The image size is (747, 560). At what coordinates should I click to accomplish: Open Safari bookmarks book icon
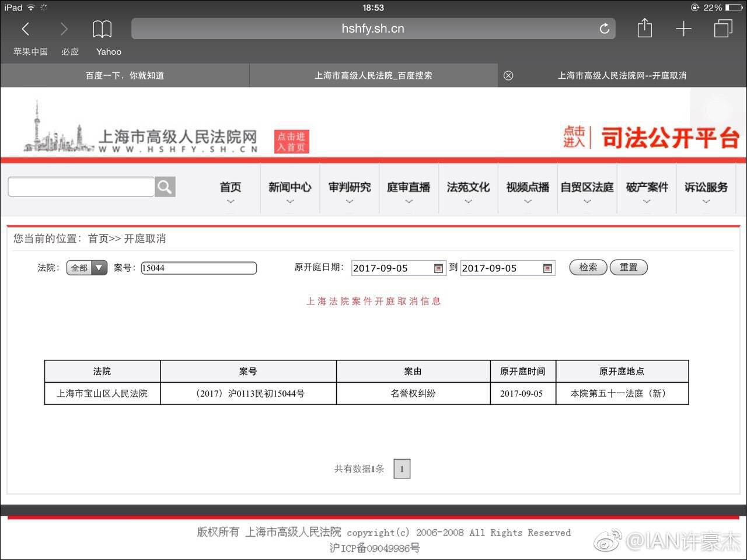pos(102,28)
